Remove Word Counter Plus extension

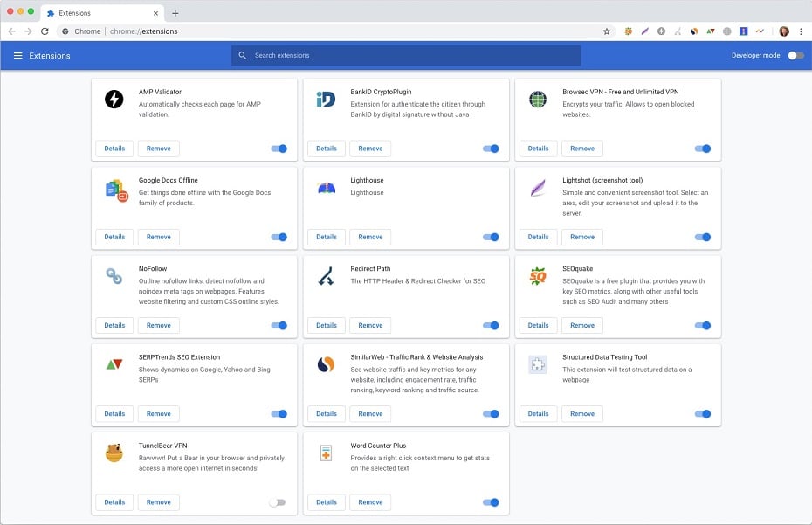[x=370, y=502]
